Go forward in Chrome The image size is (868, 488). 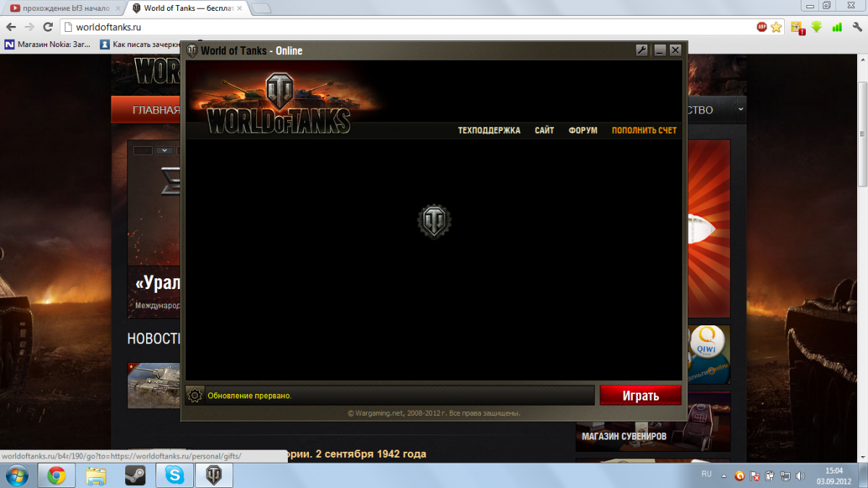[x=30, y=27]
